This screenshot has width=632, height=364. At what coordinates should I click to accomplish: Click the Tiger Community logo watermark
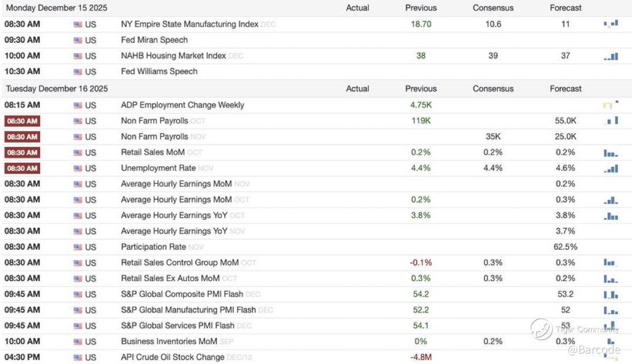541,329
